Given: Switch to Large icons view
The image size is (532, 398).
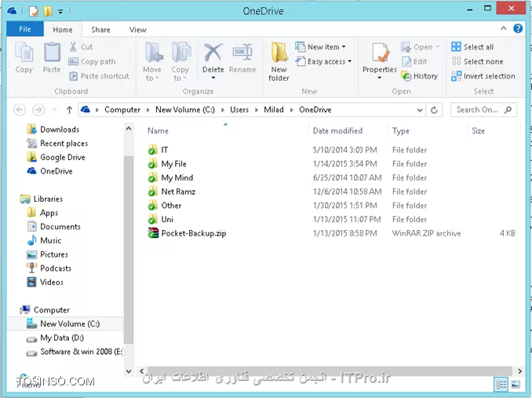Looking at the screenshot, I should point(516,385).
